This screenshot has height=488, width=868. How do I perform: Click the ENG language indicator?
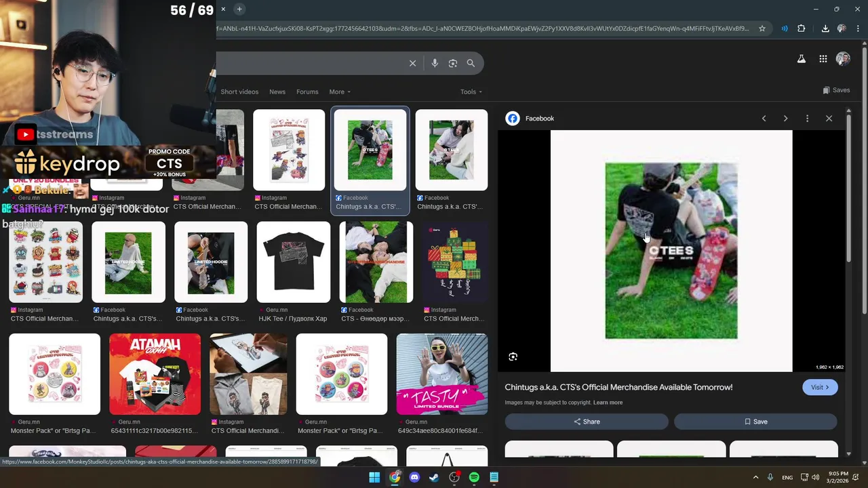[x=787, y=478]
